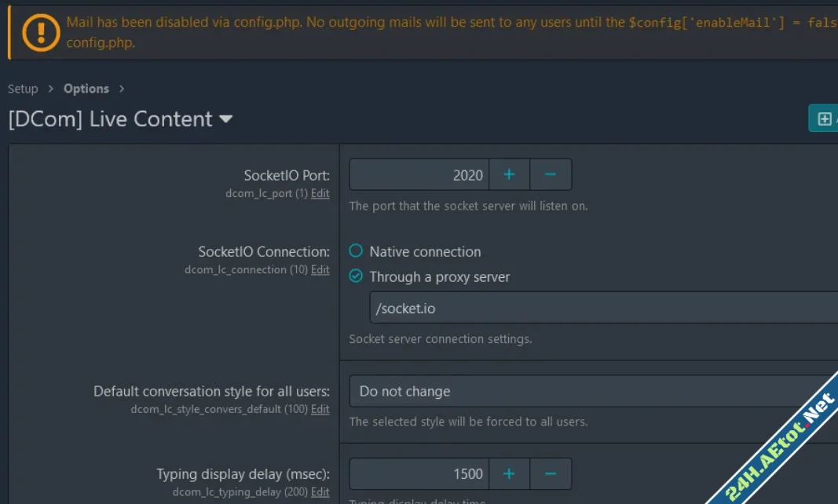This screenshot has height=504, width=838.
Task: Select Through a proxy server option
Action: coord(356,276)
